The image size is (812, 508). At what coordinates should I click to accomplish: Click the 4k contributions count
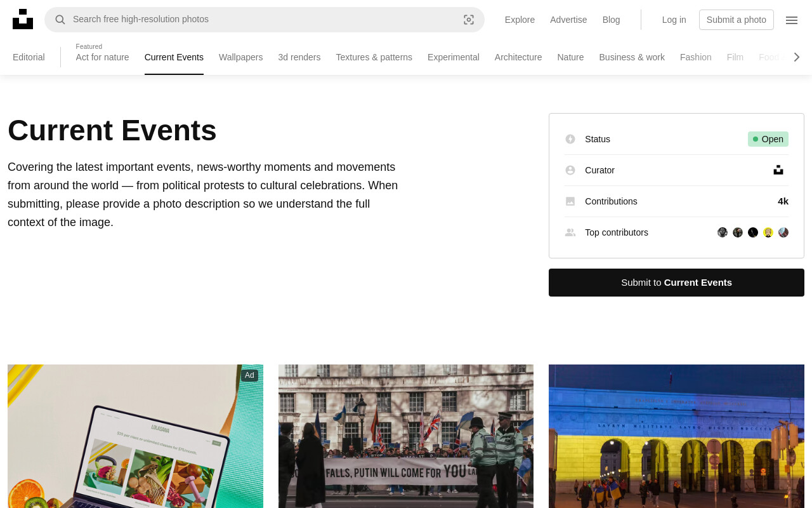[x=783, y=201]
